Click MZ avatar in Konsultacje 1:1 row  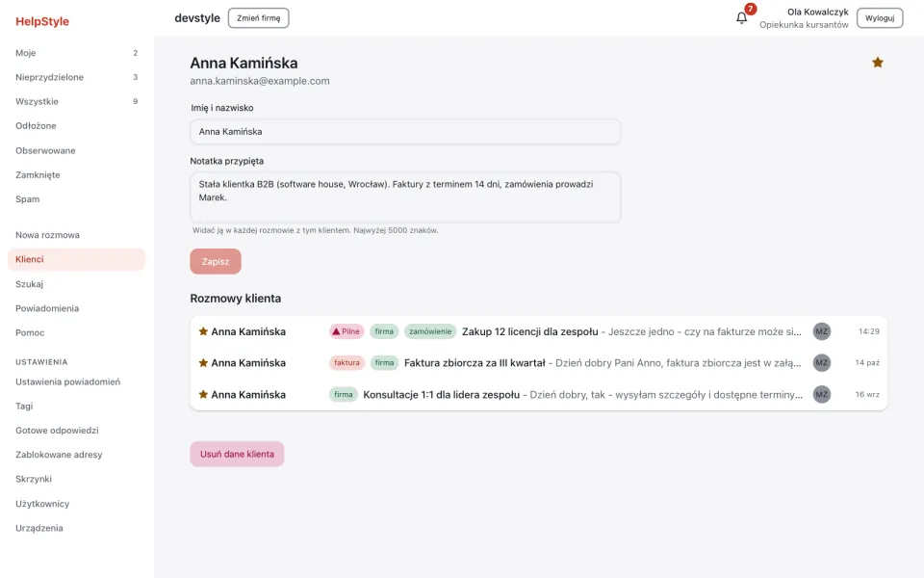point(821,395)
